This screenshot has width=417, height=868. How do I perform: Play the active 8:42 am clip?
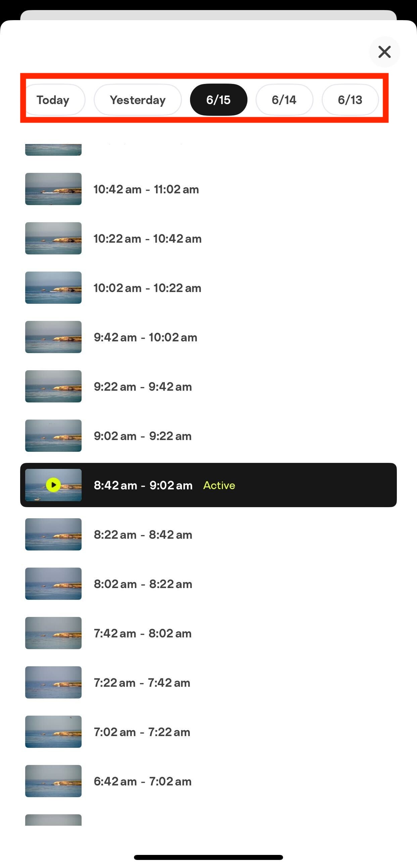click(53, 485)
